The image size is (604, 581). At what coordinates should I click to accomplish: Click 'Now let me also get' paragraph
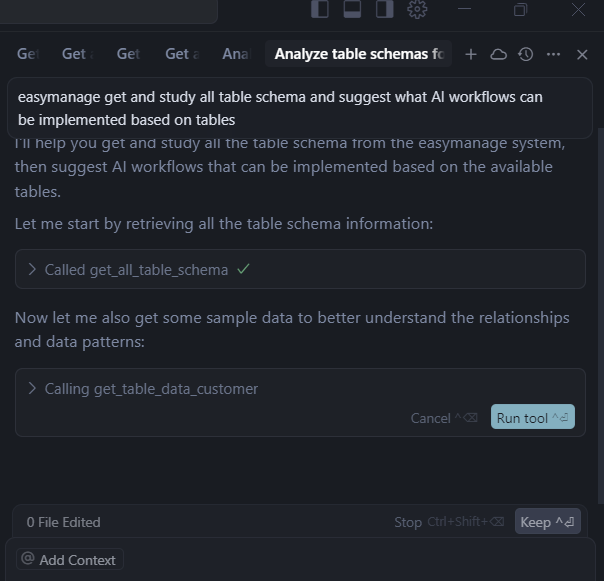[x=292, y=330]
